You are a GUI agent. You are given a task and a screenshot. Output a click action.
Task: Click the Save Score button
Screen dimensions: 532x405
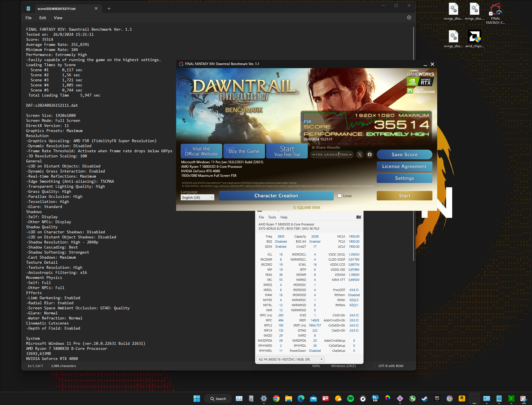pyautogui.click(x=404, y=155)
